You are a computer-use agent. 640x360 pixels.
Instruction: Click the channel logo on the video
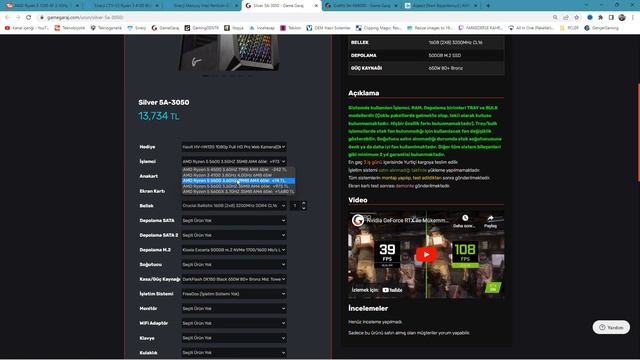(x=358, y=220)
